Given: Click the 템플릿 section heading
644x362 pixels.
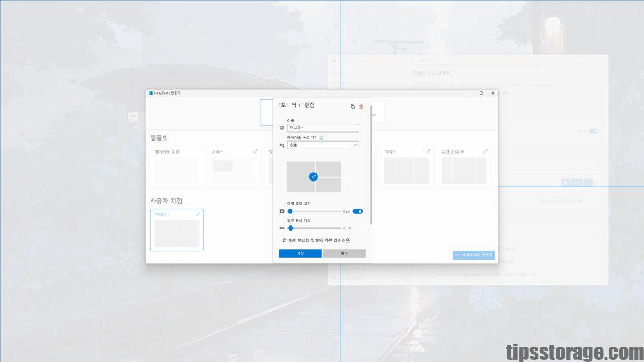Looking at the screenshot, I should [159, 138].
